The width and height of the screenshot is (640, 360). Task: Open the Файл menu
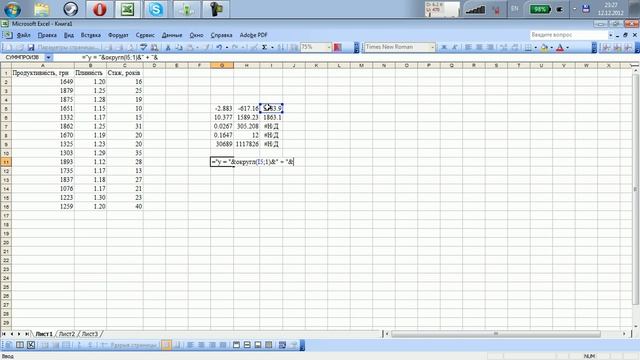(x=24, y=35)
